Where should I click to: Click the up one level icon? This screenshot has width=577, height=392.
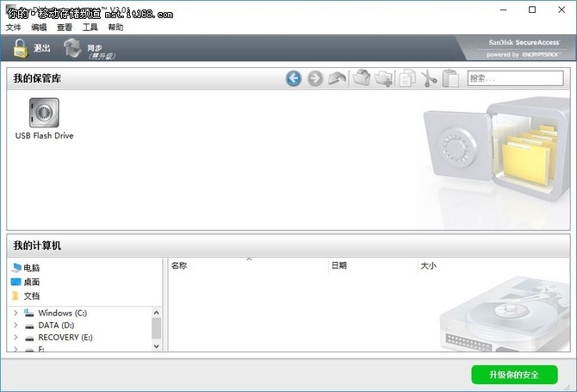click(x=338, y=79)
